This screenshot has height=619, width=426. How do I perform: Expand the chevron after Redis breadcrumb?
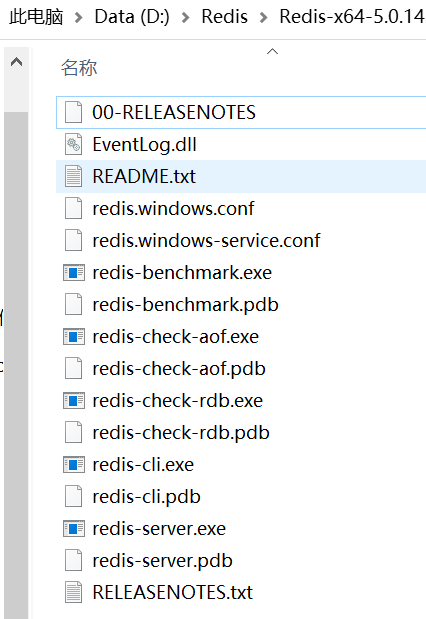264,18
